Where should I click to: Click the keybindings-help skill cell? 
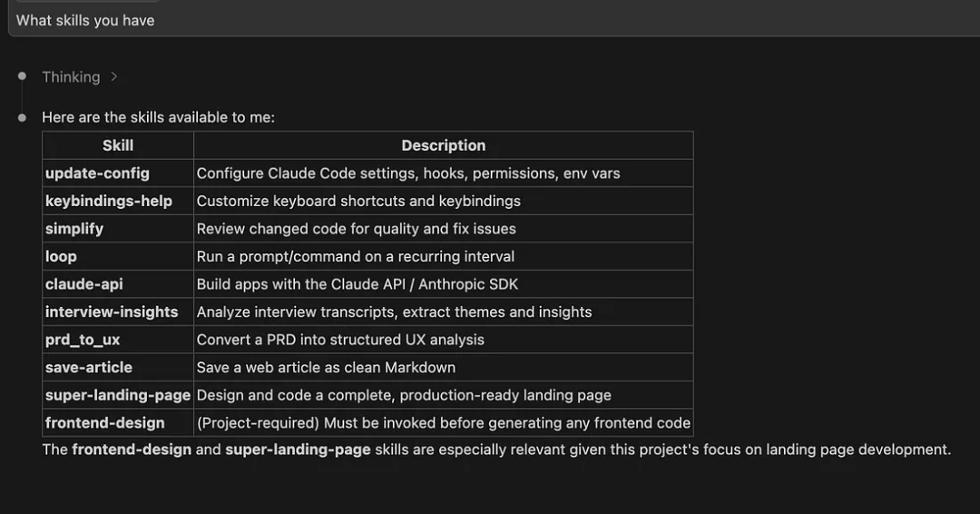click(109, 201)
